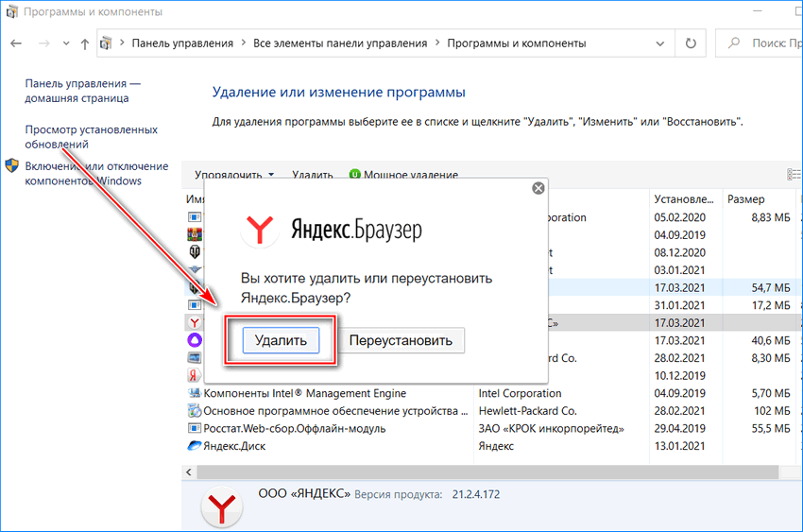Click date 08.12.2020 cell
The width and height of the screenshot is (803, 532).
(679, 252)
